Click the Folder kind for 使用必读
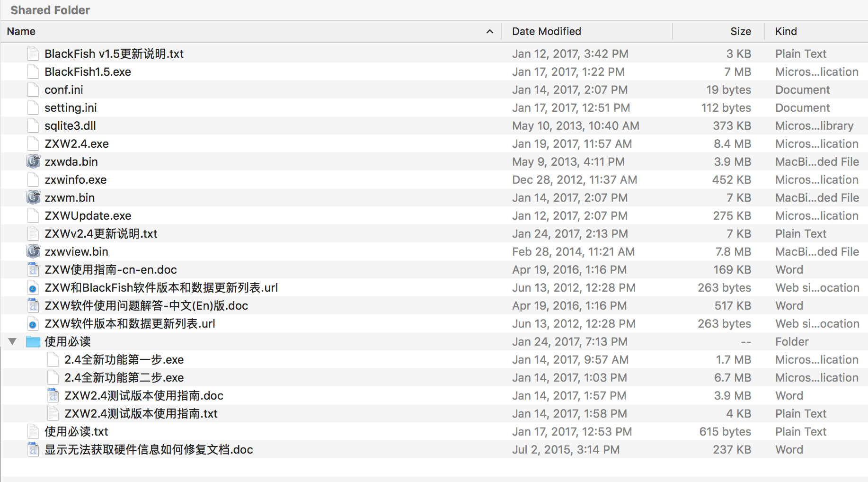This screenshot has height=482, width=868. coord(792,341)
